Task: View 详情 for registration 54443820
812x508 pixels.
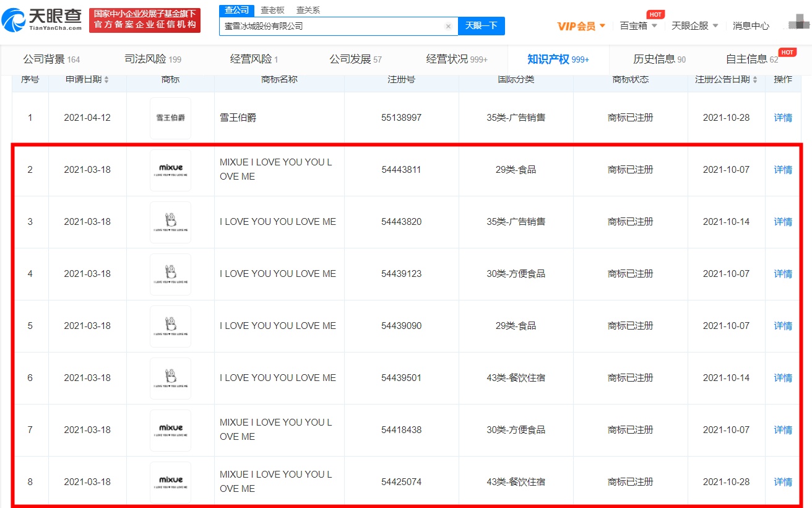Action: click(783, 222)
